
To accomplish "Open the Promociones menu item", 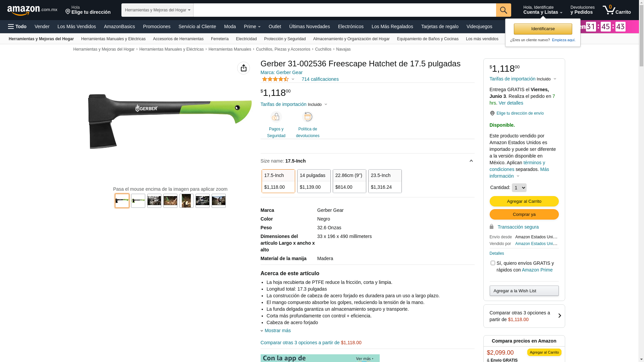I will [x=157, y=26].
